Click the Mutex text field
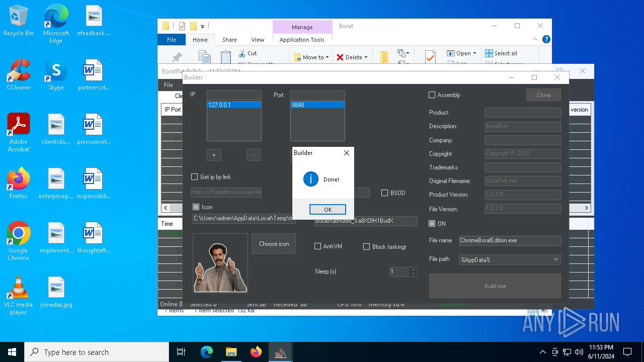This screenshot has height=362, width=644. pyautogui.click(x=366, y=221)
